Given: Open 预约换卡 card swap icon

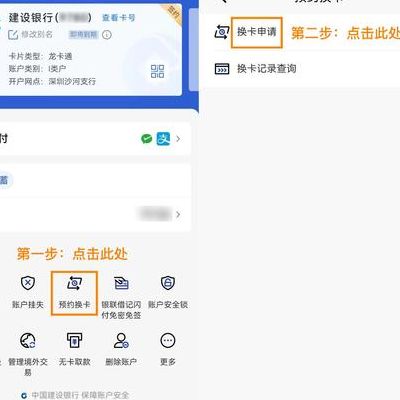Looking at the screenshot, I should pos(74,283).
